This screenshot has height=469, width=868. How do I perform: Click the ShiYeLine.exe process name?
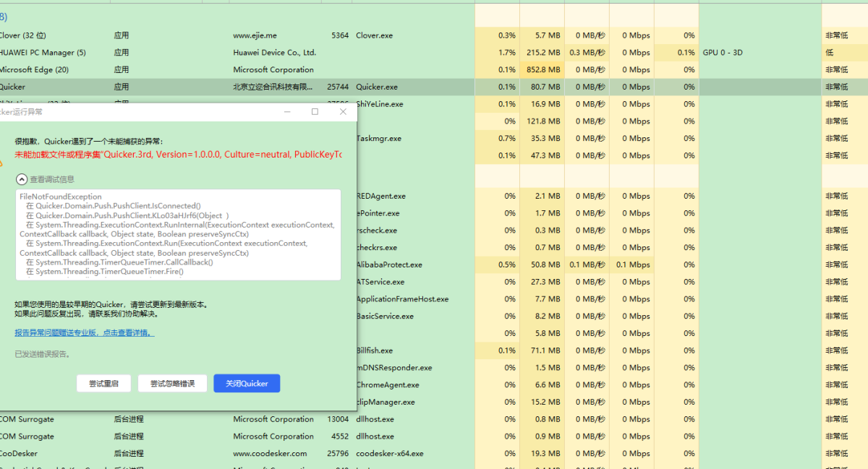[380, 104]
